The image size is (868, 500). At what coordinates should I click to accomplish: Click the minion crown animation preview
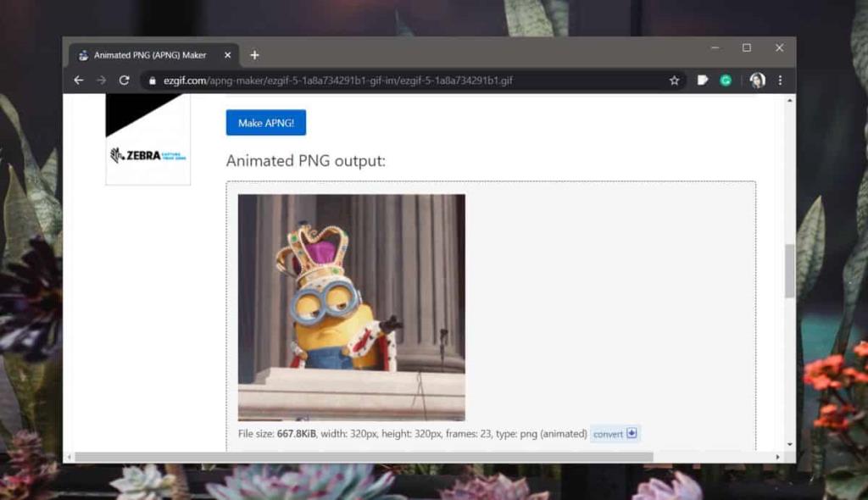pos(353,305)
